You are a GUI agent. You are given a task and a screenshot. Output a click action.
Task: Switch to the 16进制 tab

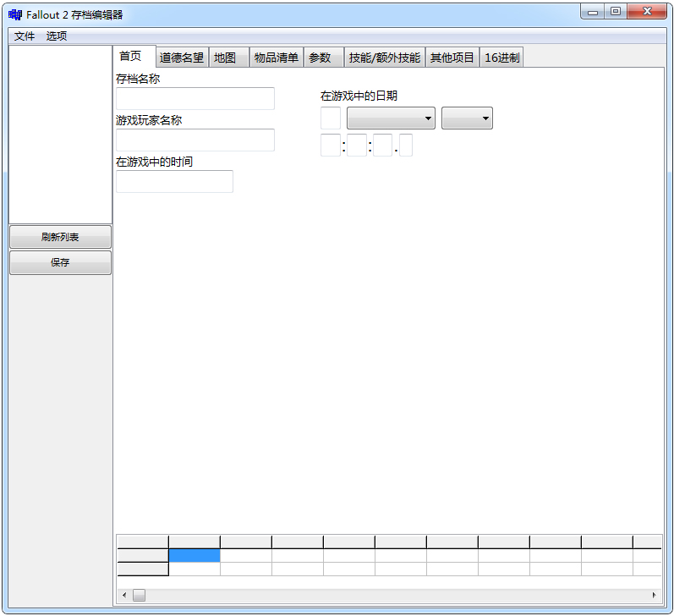[x=501, y=58]
